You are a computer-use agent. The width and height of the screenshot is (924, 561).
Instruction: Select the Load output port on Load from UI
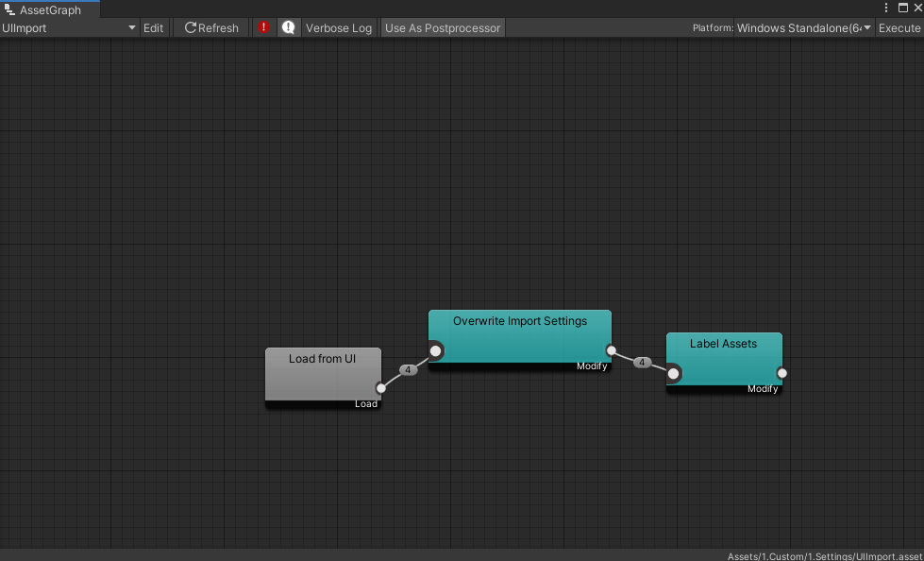[380, 386]
